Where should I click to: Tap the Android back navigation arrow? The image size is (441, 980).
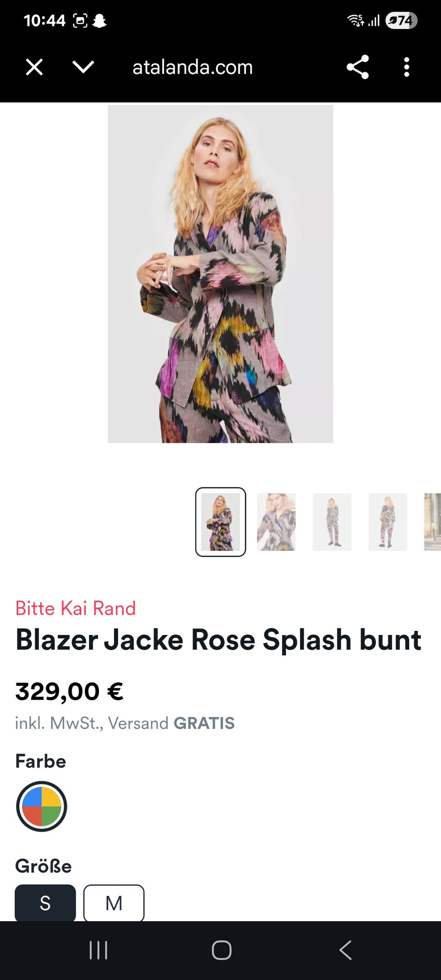(x=345, y=950)
